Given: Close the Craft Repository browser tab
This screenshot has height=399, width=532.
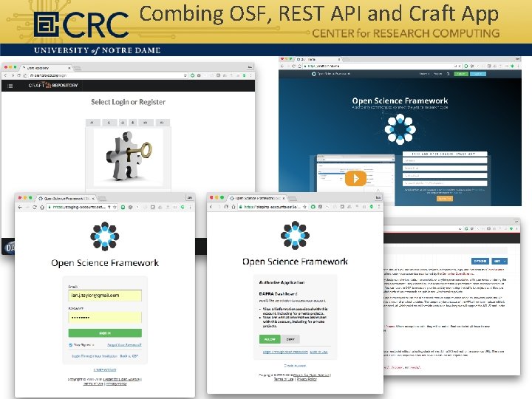Looking at the screenshot, I should pyautogui.click(x=69, y=68).
